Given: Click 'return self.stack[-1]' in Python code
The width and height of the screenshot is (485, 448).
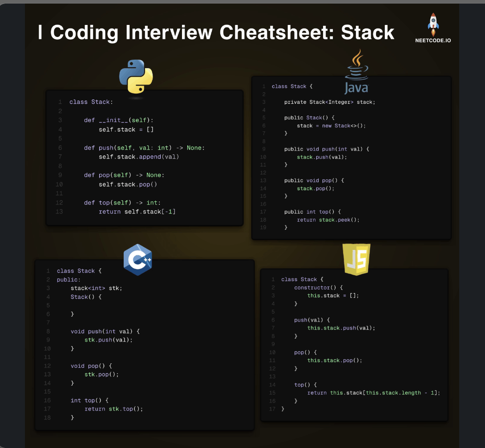Looking at the screenshot, I should [137, 212].
